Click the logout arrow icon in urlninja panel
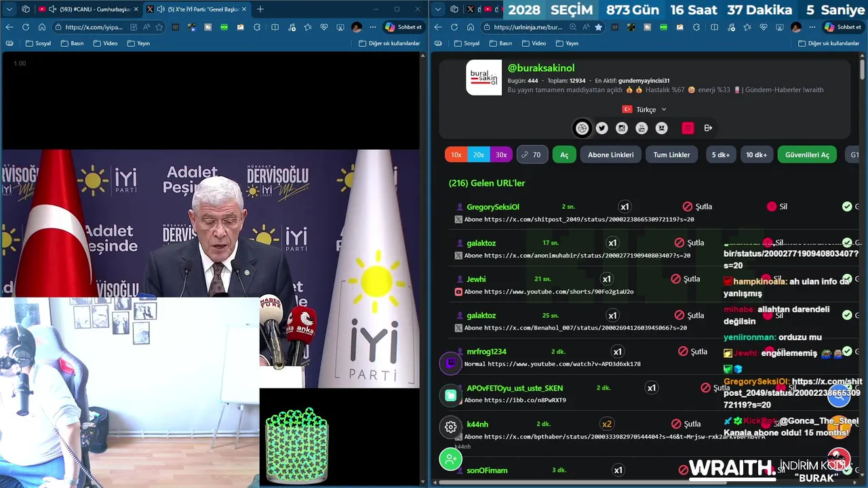 tap(708, 128)
